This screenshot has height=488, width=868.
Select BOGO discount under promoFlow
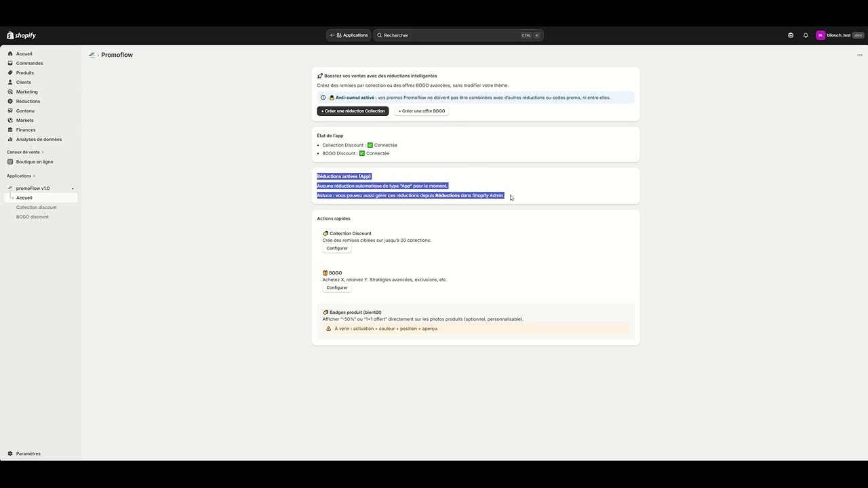(x=33, y=217)
